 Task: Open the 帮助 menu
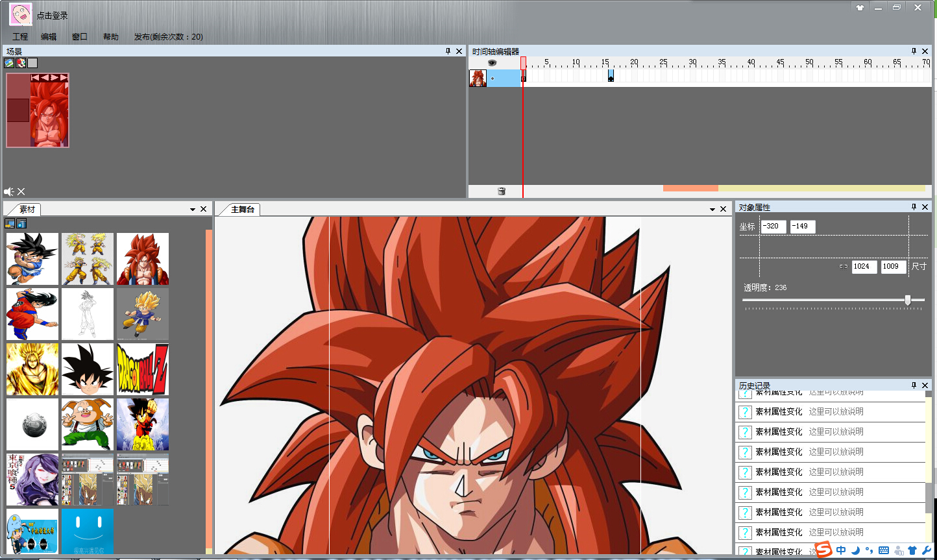111,37
